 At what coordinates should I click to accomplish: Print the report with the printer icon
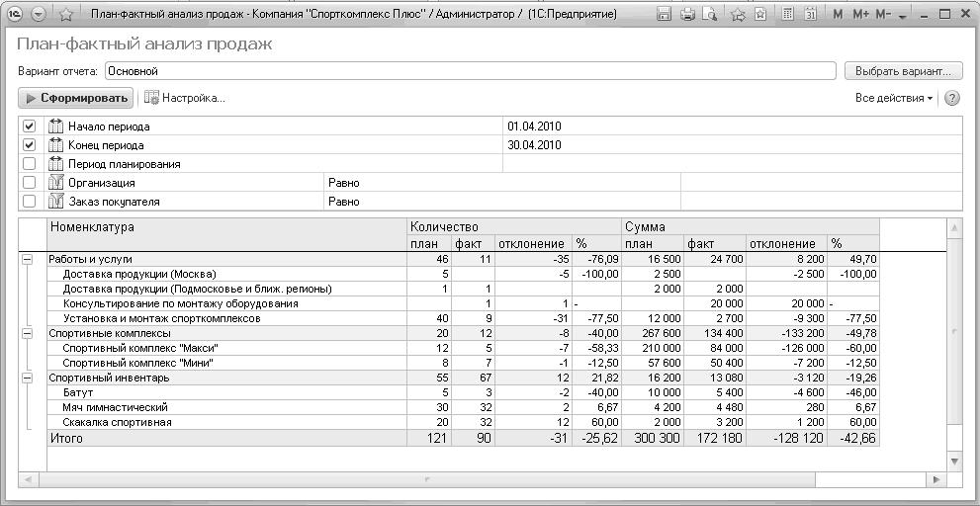pyautogui.click(x=687, y=14)
